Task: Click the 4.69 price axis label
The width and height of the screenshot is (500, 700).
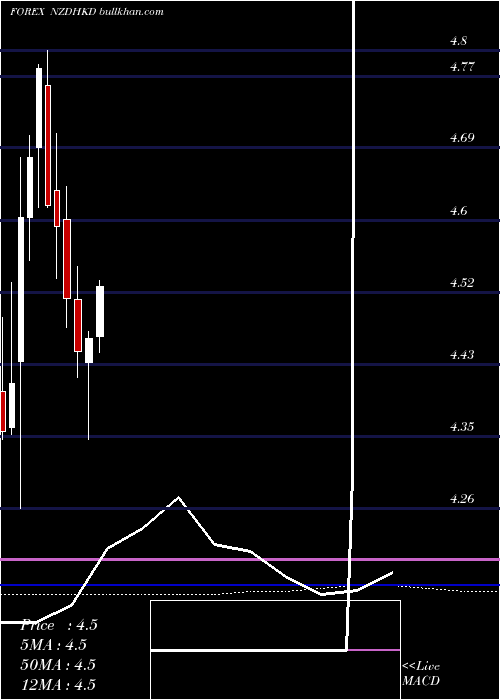Action: coord(462,138)
